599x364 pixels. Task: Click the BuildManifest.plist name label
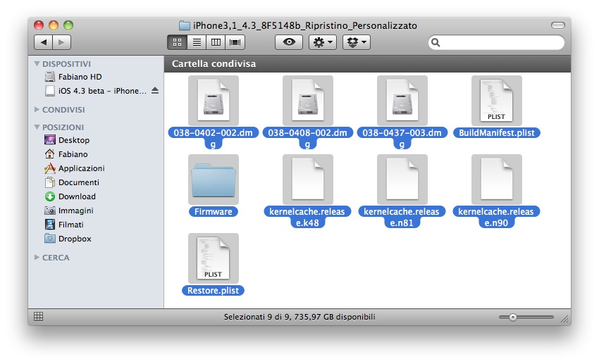(x=496, y=133)
